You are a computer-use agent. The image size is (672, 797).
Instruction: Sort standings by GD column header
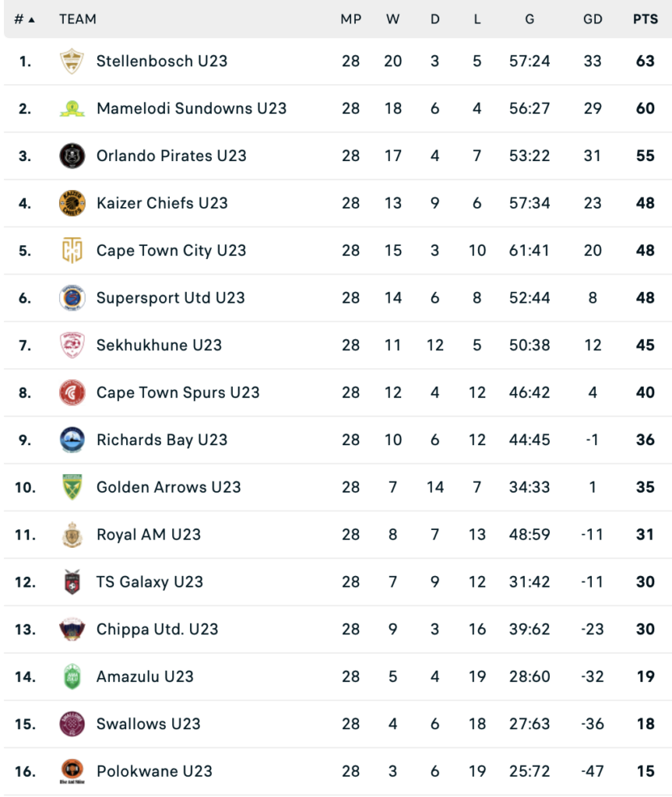[593, 19]
